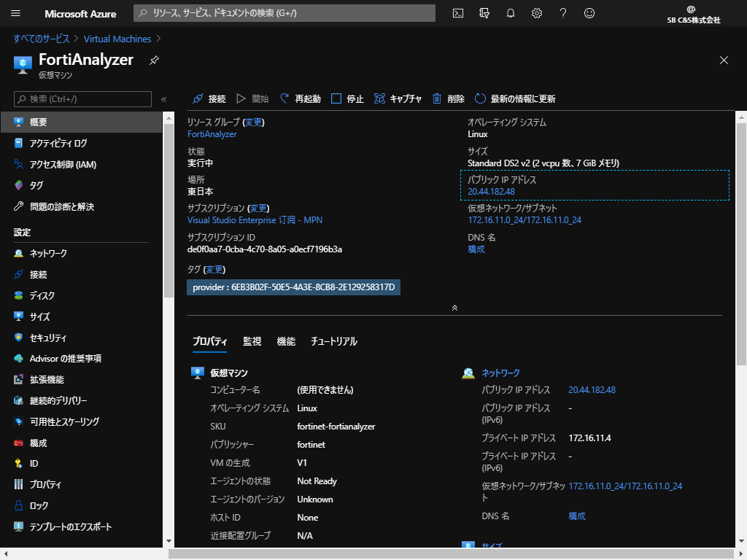The height and width of the screenshot is (560, 747).
Task: Delete the VM with 削除
Action: (x=449, y=98)
